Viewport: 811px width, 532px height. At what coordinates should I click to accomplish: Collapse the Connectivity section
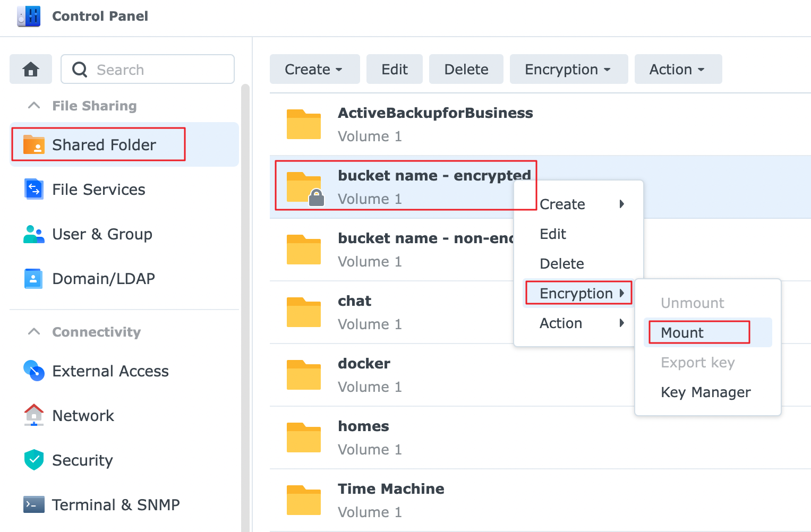pyautogui.click(x=34, y=332)
